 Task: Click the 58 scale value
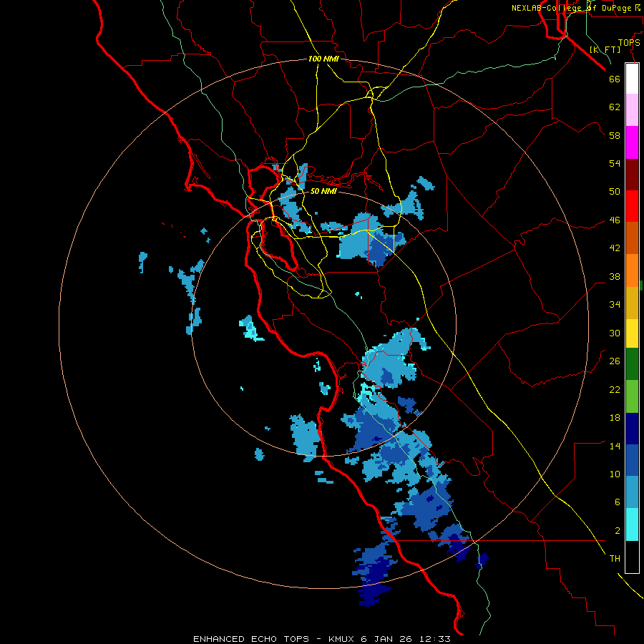[615, 135]
